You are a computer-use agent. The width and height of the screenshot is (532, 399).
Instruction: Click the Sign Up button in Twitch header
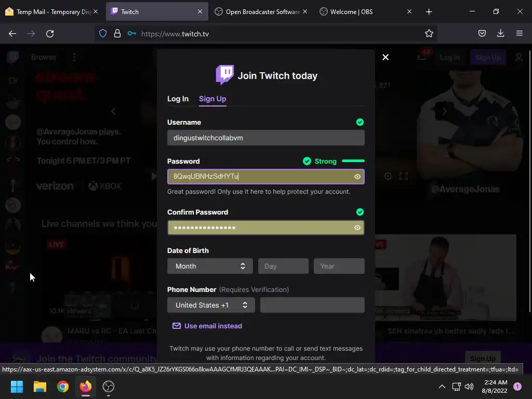(x=488, y=57)
